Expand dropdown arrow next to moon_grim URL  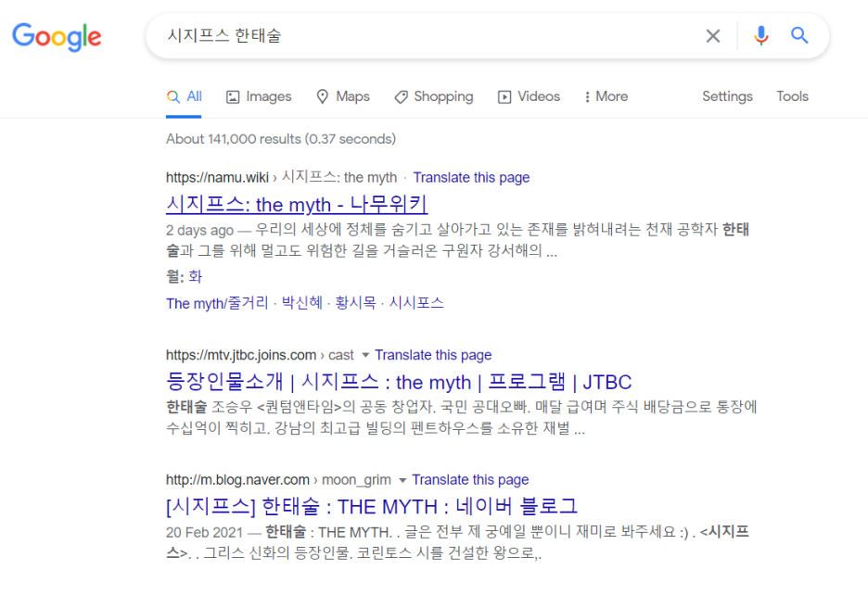pos(402,480)
